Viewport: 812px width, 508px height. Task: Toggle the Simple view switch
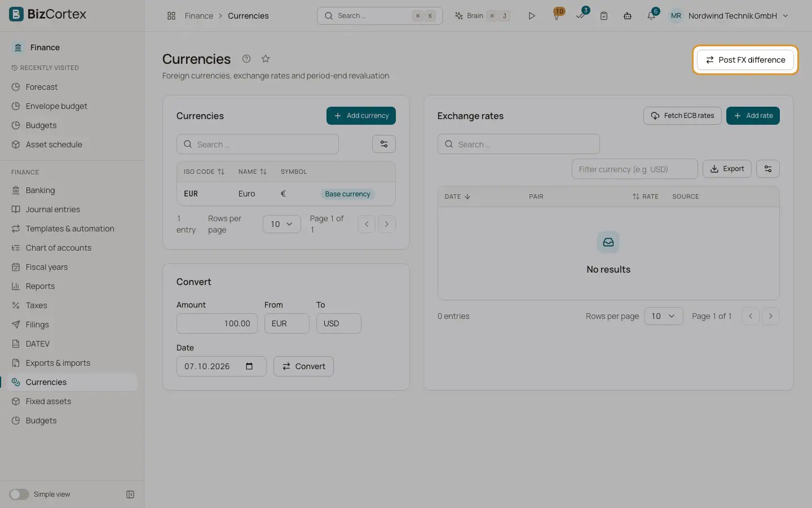click(x=19, y=494)
